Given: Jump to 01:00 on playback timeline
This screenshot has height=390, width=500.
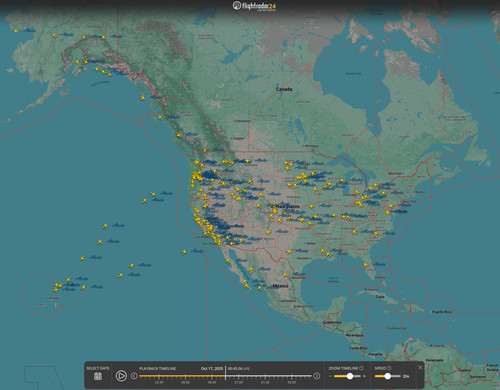Looking at the screenshot, I should [239, 382].
